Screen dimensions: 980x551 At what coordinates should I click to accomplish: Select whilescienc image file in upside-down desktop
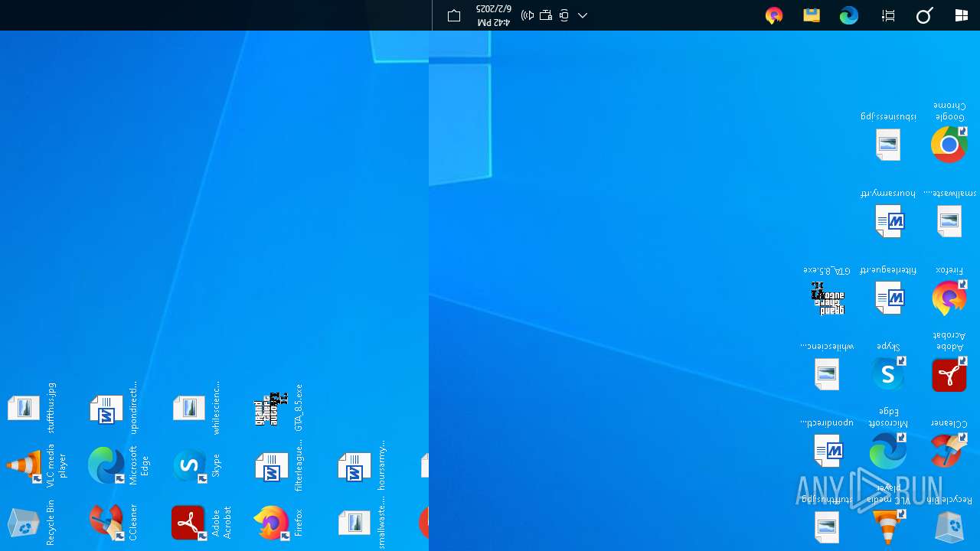click(827, 374)
